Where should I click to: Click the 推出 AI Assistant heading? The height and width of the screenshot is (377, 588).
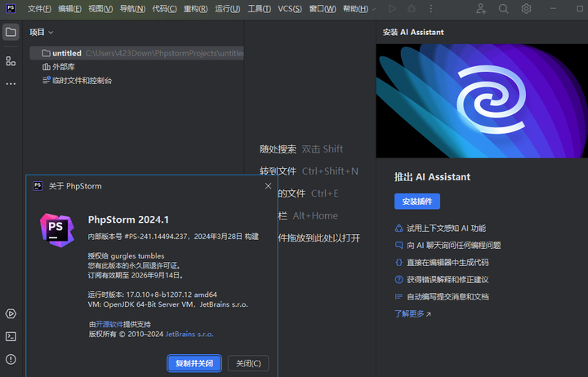click(432, 177)
